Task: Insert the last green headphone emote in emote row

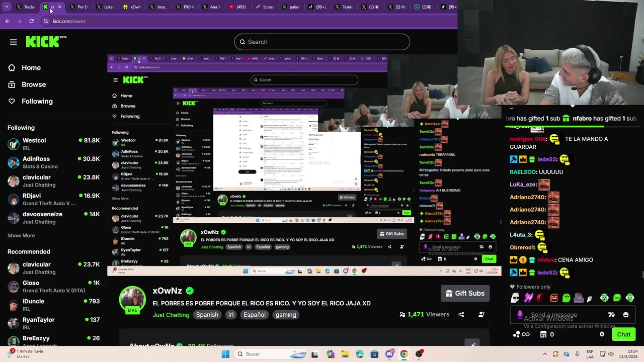Action: coord(629,298)
